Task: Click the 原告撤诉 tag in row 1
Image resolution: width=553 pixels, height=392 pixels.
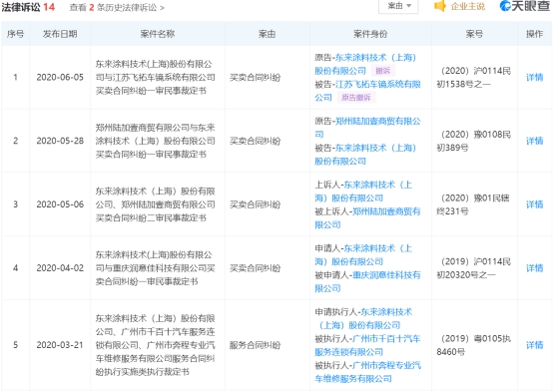Action: click(x=355, y=98)
